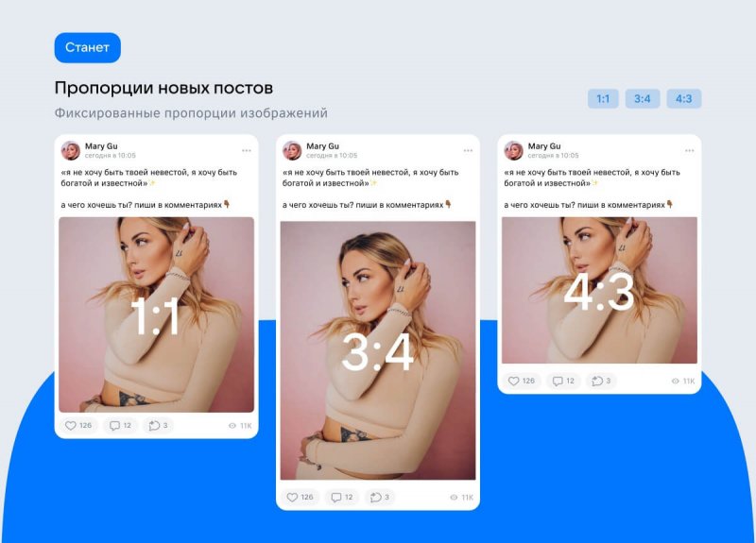Viewport: 756px width, 543px height.
Task: Share the 1:1 square post
Action: pos(158,426)
